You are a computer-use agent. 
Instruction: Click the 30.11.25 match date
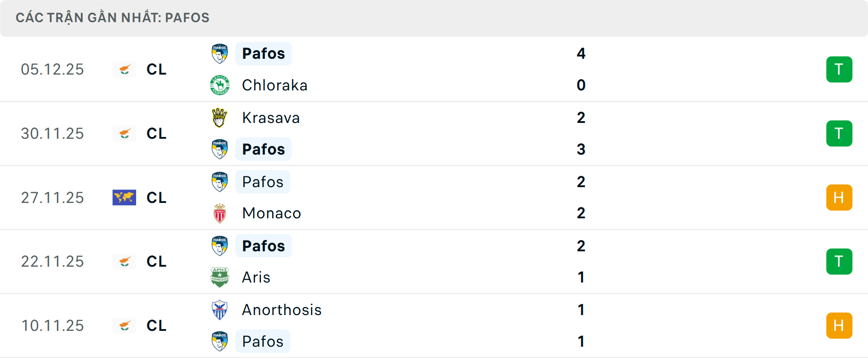point(52,133)
